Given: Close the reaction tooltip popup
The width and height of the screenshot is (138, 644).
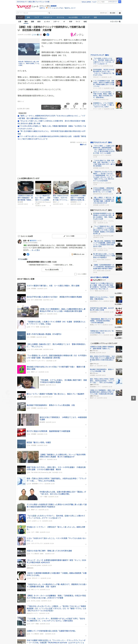Looking at the screenshot, I should pyautogui.click(x=60, y=106).
